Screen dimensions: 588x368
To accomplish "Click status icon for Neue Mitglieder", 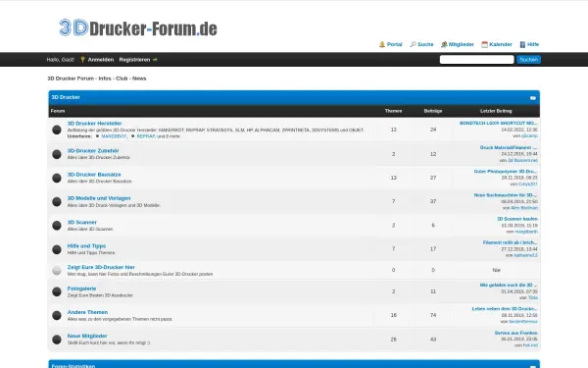I will (x=57, y=340).
